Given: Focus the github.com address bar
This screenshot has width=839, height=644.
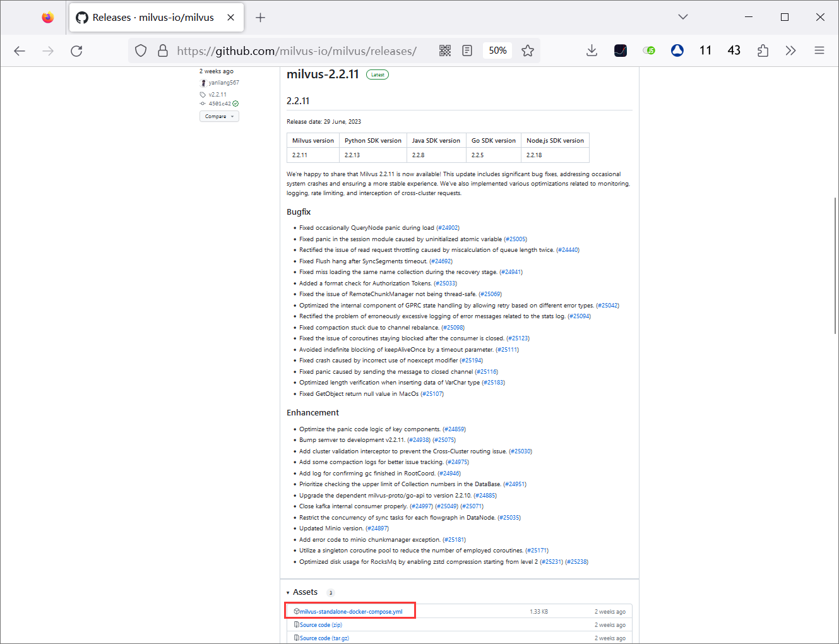Looking at the screenshot, I should (x=297, y=51).
